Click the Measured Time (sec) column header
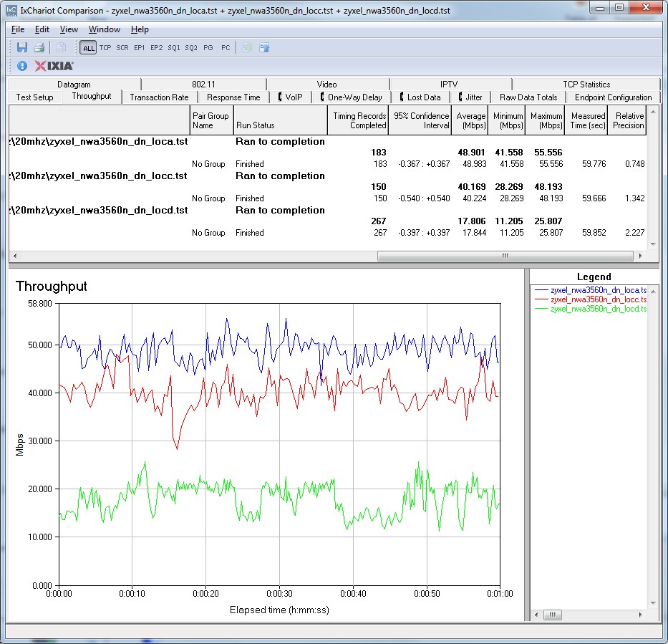Image resolution: width=668 pixels, height=644 pixels. (586, 120)
